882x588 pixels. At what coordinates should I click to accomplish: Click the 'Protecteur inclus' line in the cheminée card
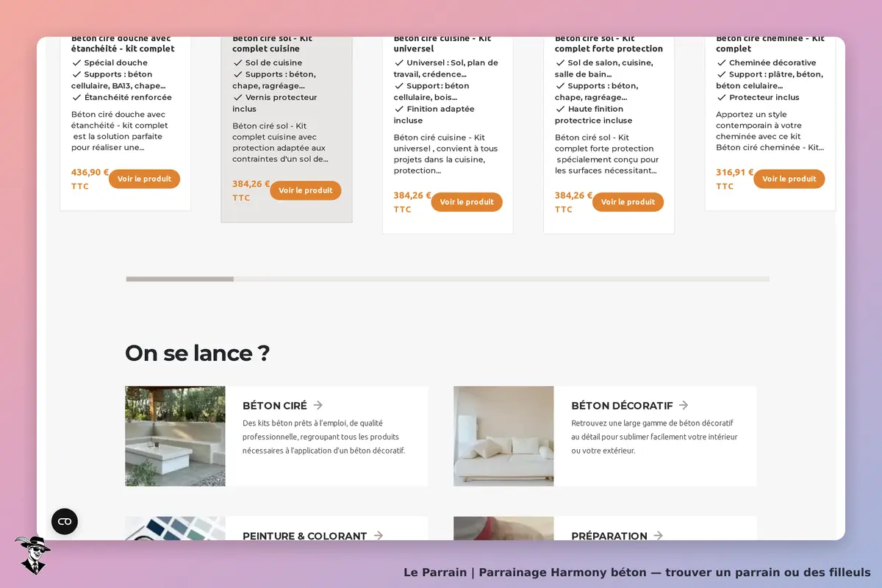758,97
